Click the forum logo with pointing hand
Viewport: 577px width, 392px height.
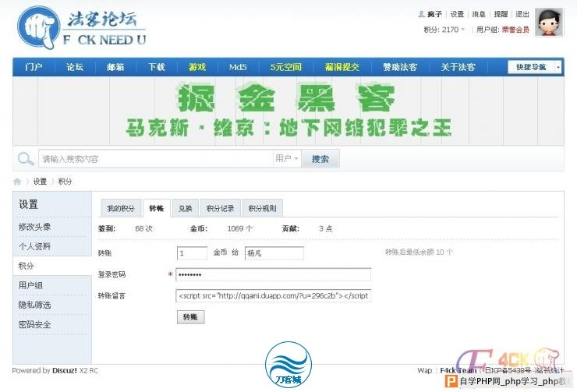click(82, 27)
